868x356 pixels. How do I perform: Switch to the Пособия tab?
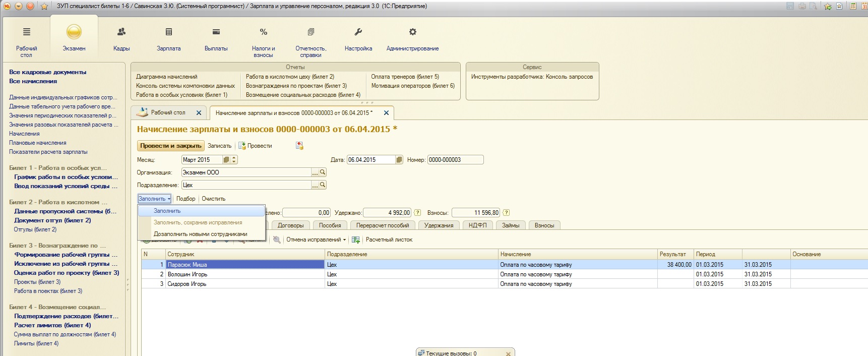pyautogui.click(x=330, y=225)
